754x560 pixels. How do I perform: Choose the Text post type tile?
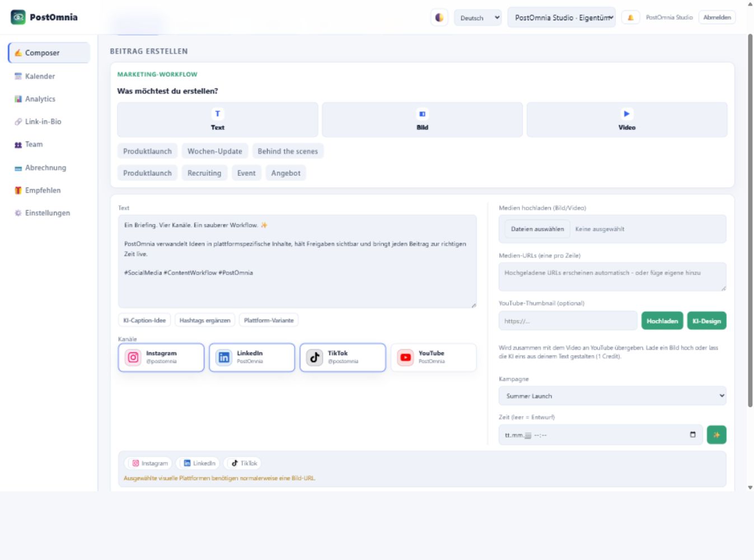[x=218, y=120]
